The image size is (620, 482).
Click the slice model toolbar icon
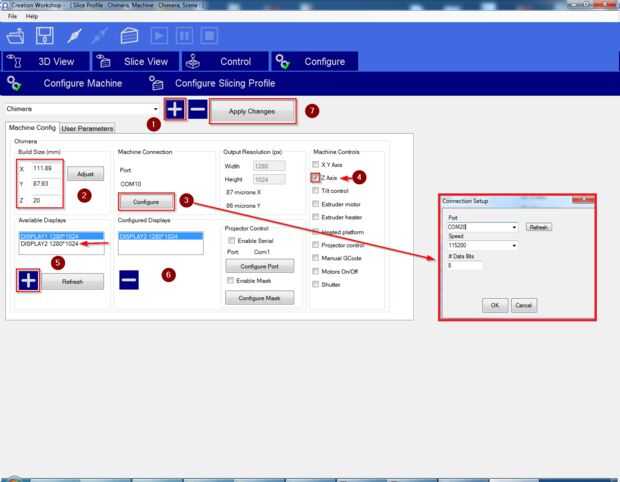129,36
